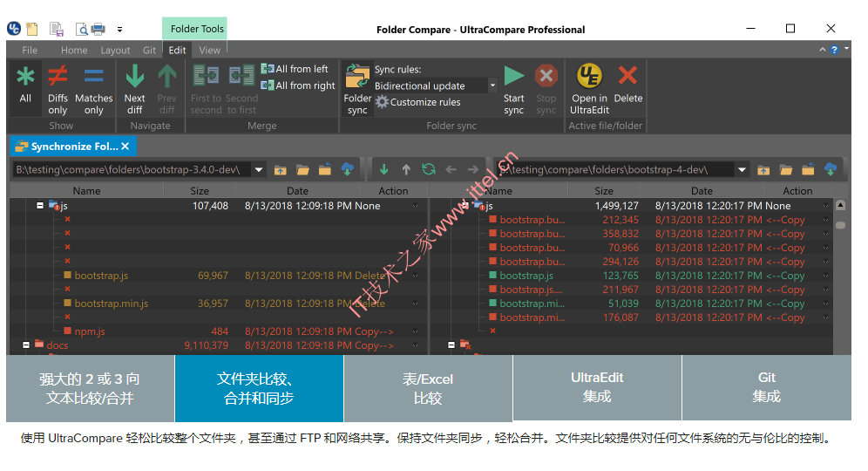Viewport: 868px width, 471px height.
Task: Click right folder path field
Action: coord(614,169)
